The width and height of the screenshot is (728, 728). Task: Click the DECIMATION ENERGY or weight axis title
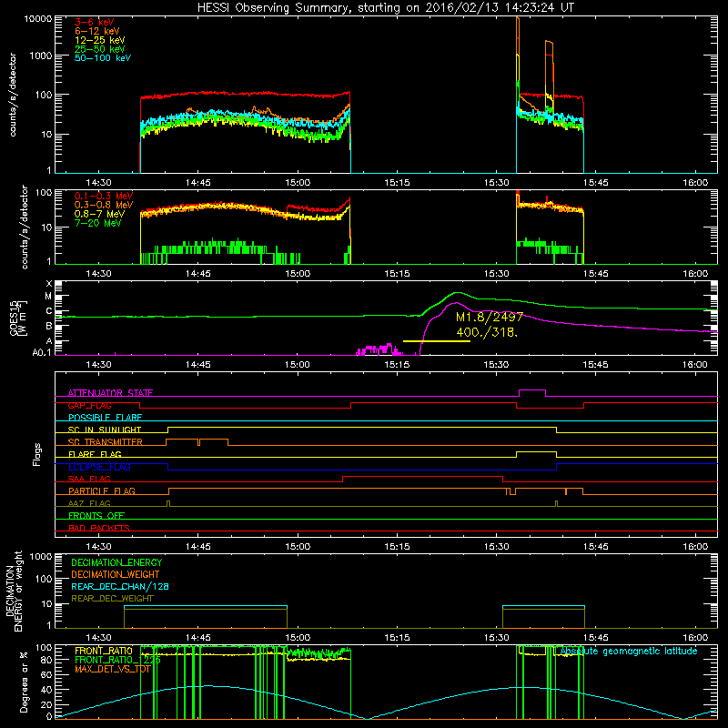(x=14, y=591)
